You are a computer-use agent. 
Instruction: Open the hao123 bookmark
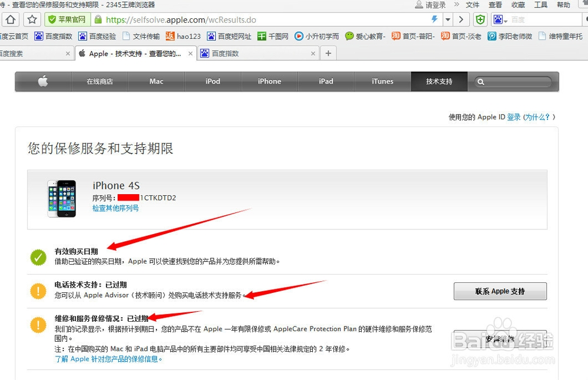pos(183,36)
